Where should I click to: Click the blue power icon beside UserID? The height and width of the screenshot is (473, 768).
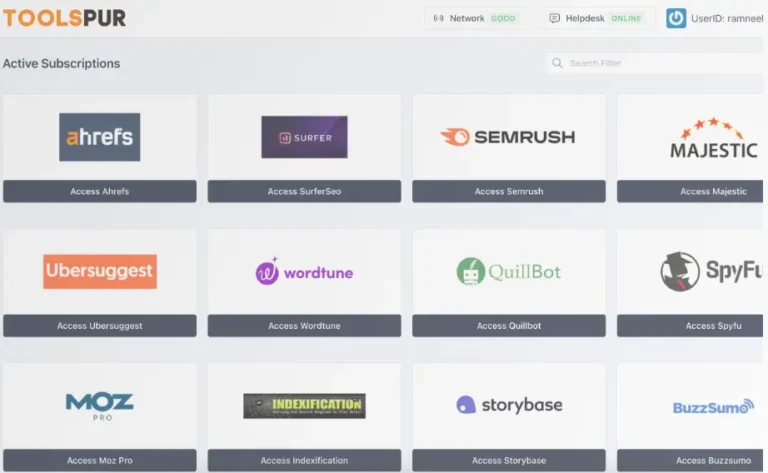point(676,18)
